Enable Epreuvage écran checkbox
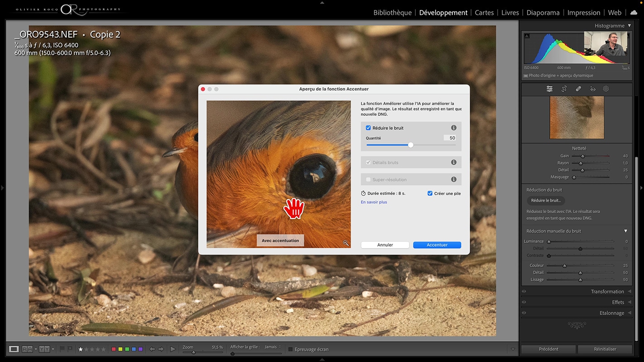Image resolution: width=644 pixels, height=362 pixels. (x=291, y=349)
